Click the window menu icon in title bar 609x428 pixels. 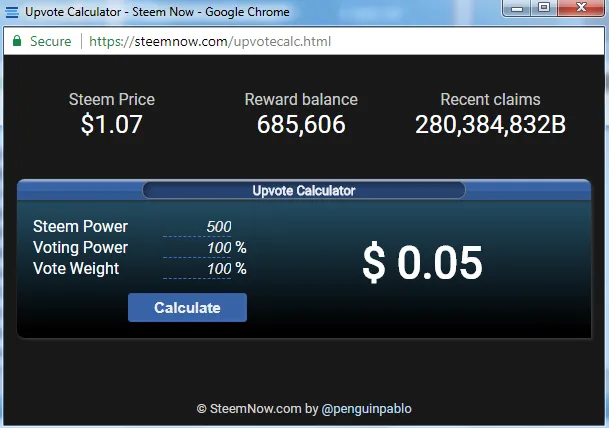(12, 12)
